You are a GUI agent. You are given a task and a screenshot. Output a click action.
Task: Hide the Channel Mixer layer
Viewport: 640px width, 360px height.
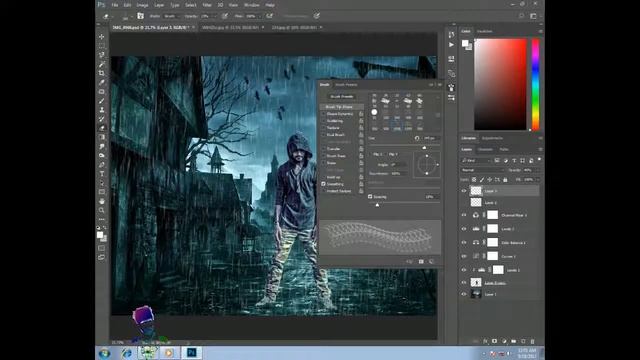464,215
